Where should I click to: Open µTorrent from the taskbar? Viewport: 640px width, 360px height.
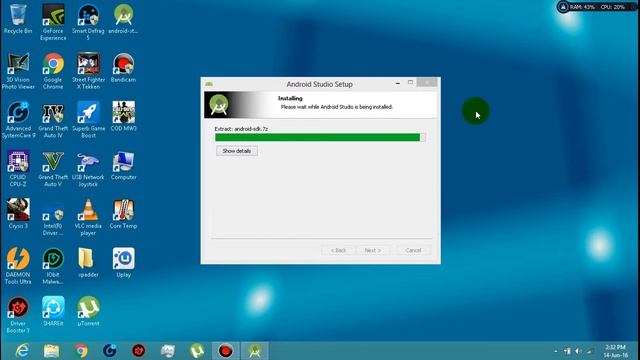[x=197, y=351]
